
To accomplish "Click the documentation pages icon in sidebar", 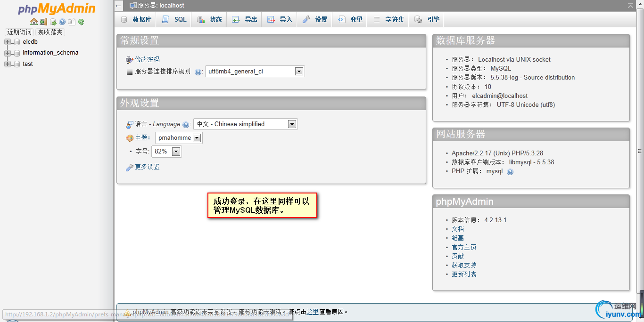I will pos(71,22).
